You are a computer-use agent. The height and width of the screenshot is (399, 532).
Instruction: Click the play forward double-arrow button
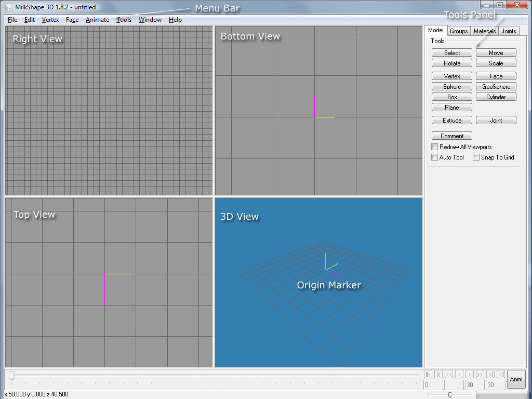[480, 374]
